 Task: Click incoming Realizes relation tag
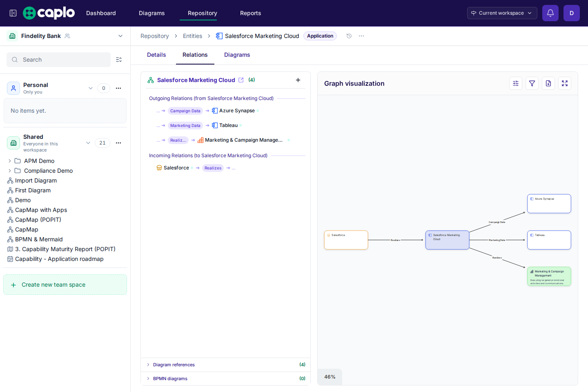[x=213, y=168]
